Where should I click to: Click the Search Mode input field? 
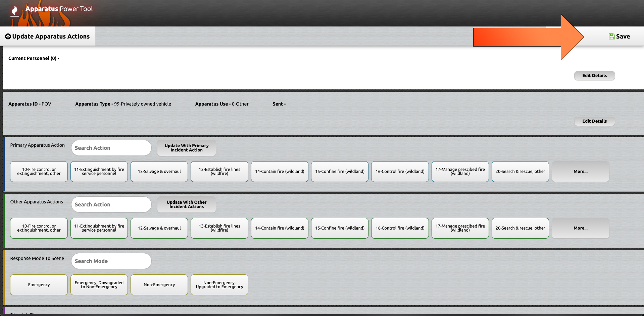point(111,261)
